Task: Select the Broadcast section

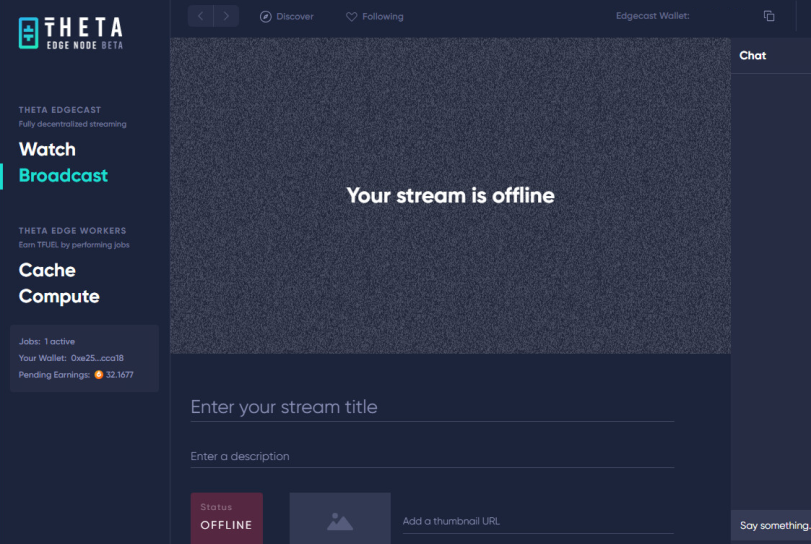Action: (x=63, y=175)
